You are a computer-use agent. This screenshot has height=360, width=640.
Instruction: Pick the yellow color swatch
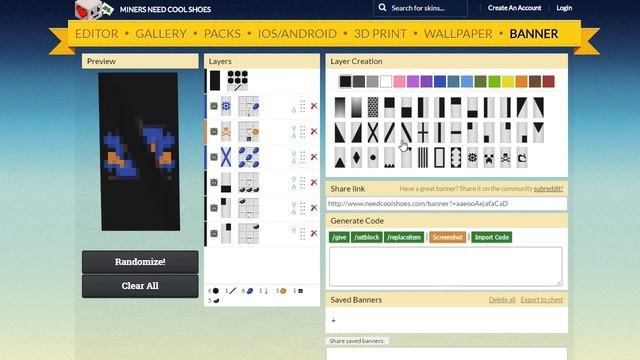click(x=508, y=82)
